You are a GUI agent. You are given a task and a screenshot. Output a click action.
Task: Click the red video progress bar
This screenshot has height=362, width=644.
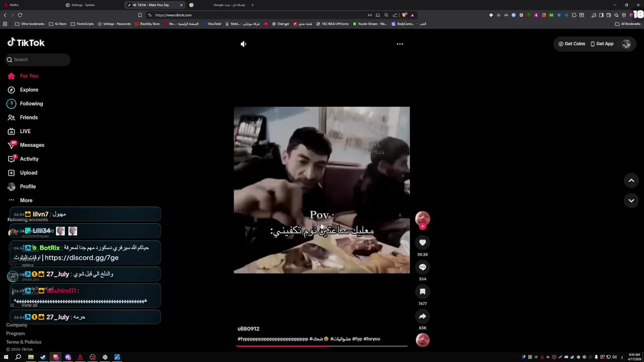tap(322, 346)
